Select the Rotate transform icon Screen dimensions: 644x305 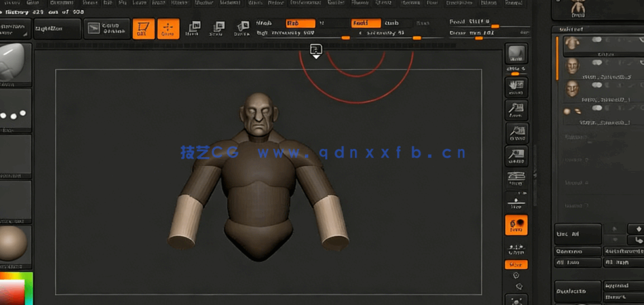pos(242,28)
